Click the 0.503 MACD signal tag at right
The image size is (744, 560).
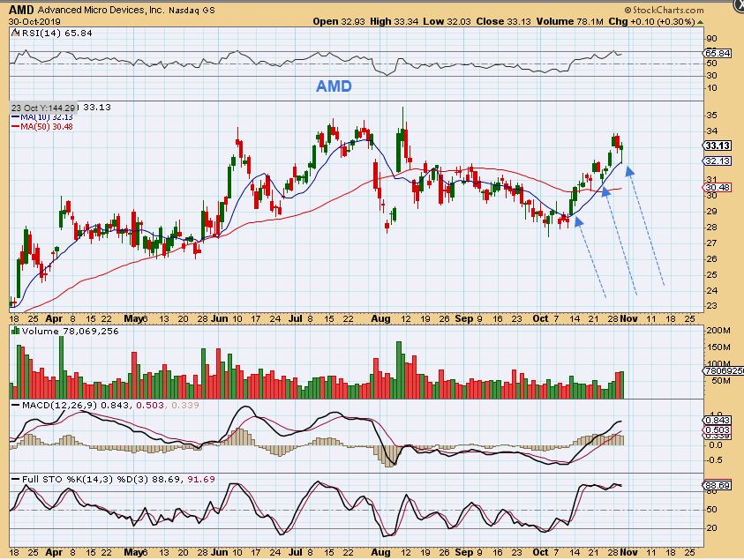pyautogui.click(x=718, y=429)
